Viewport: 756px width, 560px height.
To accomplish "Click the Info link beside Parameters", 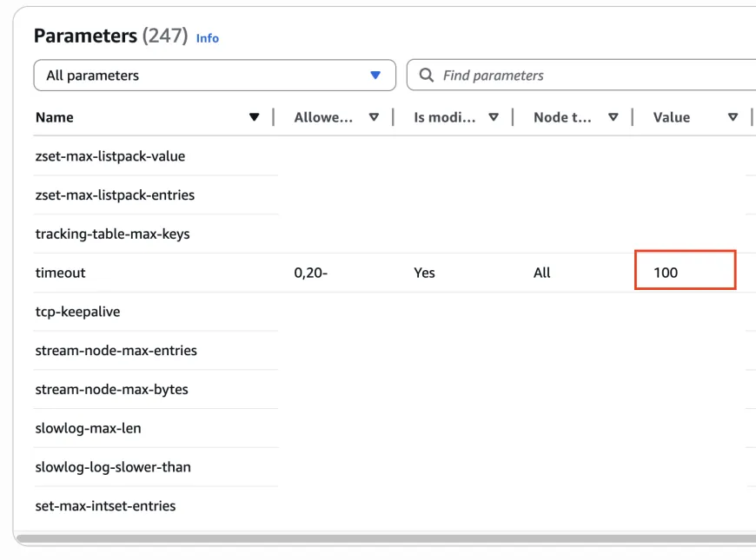I will (208, 38).
